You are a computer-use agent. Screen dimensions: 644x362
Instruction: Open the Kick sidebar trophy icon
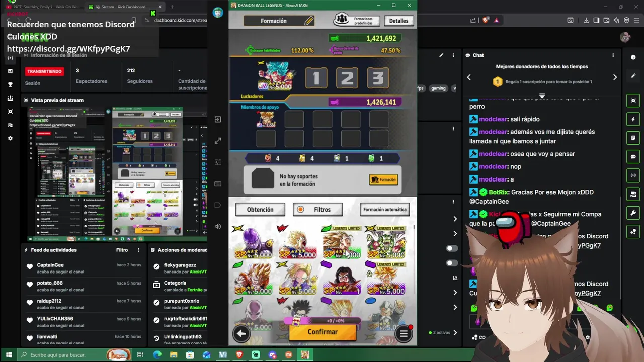point(10,84)
